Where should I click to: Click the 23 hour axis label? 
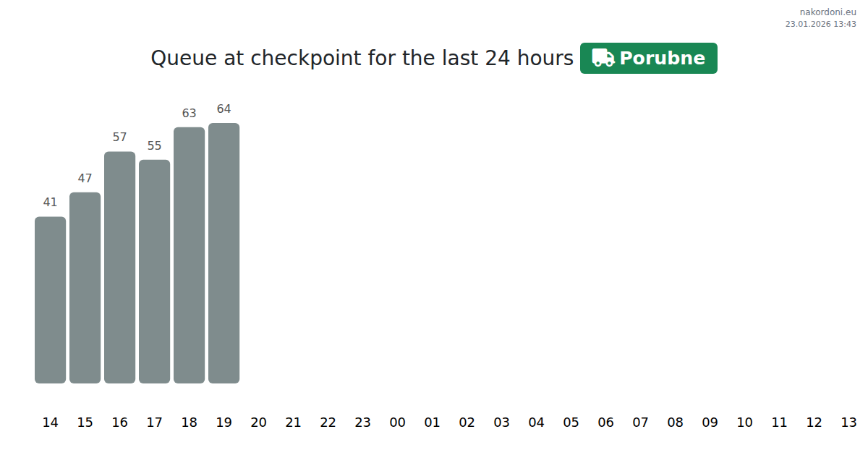[x=362, y=423]
